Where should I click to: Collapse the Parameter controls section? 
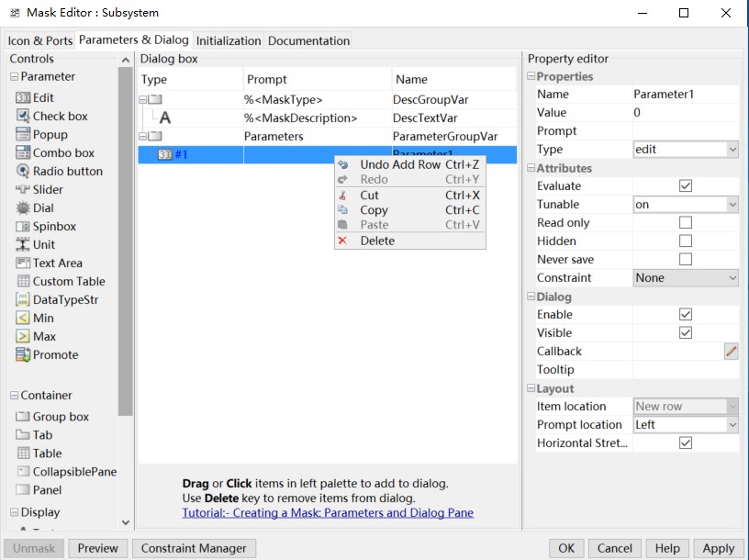15,76
